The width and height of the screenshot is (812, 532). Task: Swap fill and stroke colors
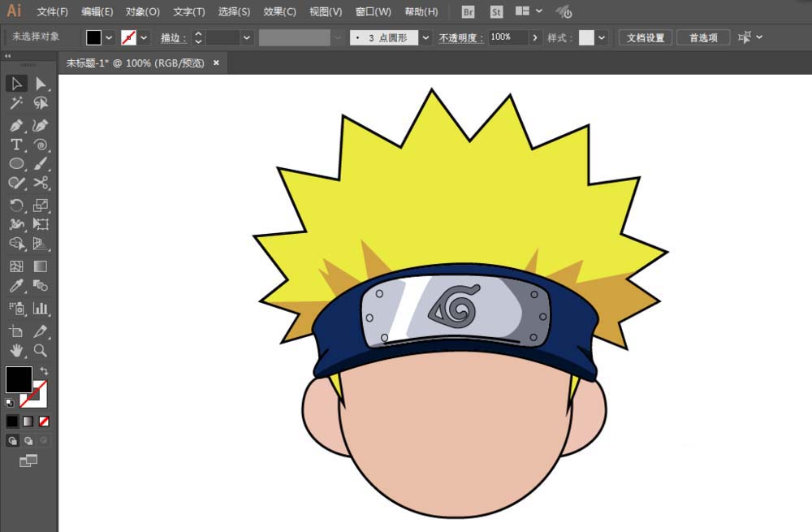point(44,371)
